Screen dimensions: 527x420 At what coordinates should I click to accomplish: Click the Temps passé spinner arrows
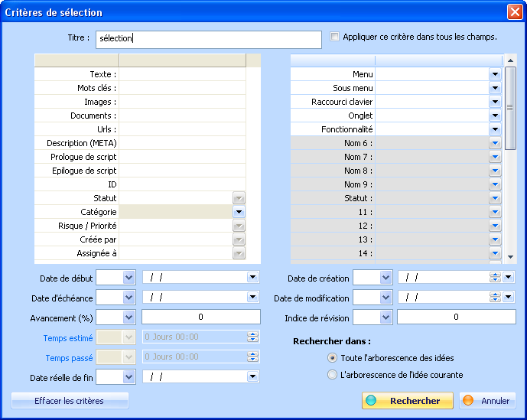(x=252, y=357)
